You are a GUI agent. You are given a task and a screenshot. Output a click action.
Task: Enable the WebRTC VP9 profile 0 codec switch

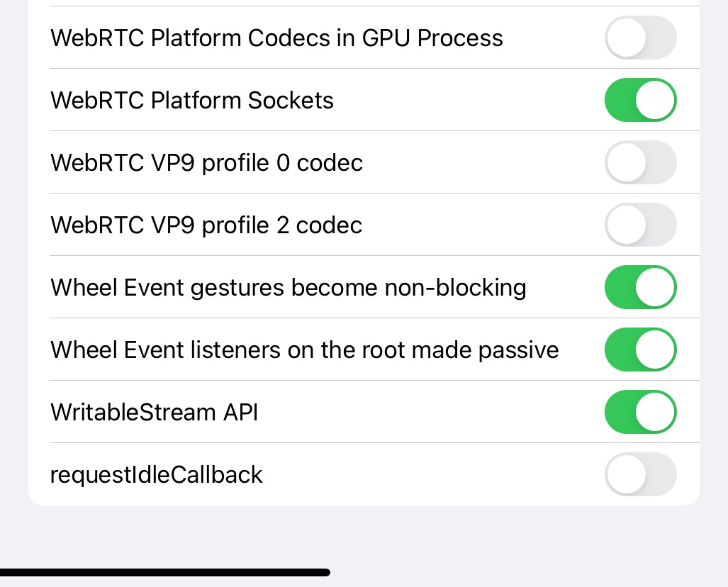[640, 162]
